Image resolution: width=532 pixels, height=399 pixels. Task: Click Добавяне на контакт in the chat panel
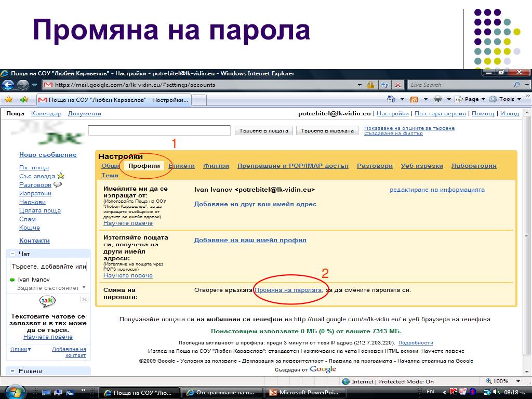click(69, 352)
